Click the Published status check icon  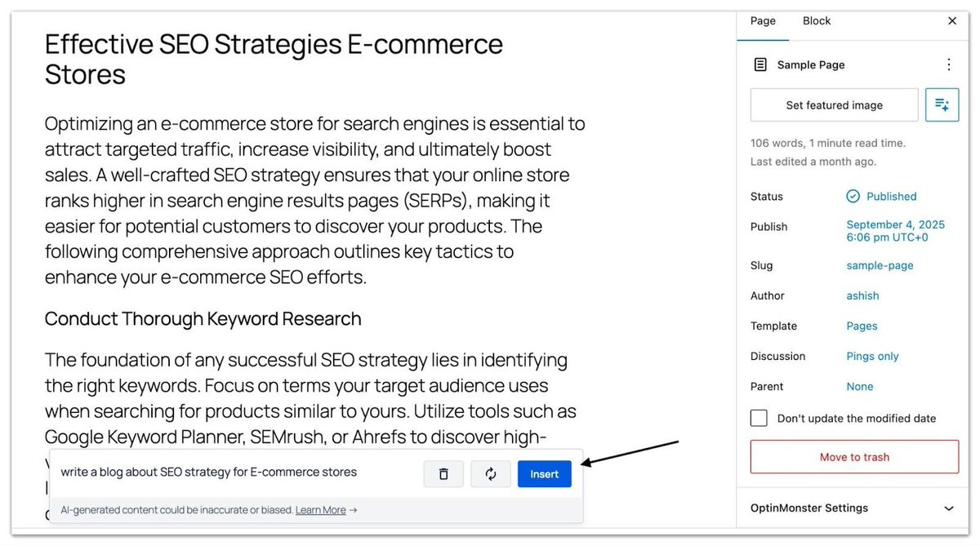point(853,196)
